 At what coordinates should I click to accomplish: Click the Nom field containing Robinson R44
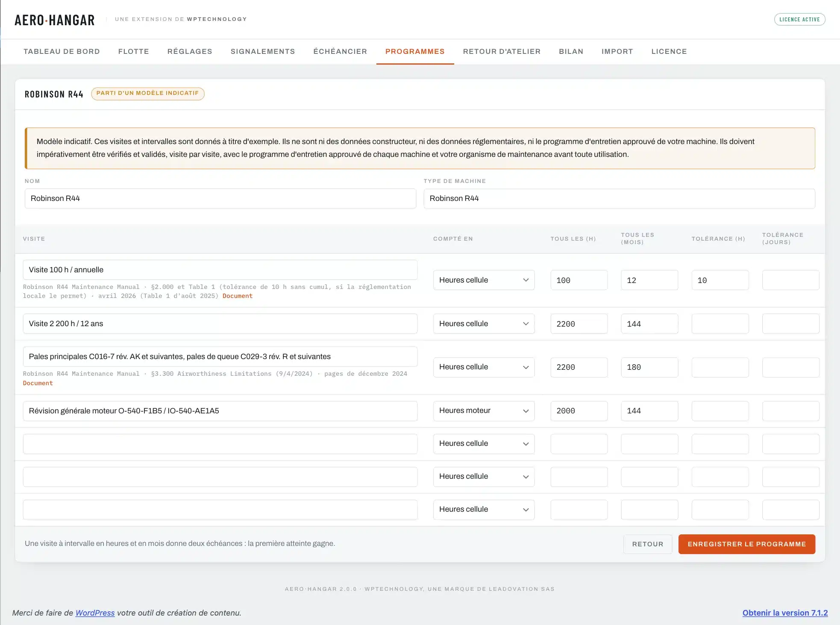point(220,198)
